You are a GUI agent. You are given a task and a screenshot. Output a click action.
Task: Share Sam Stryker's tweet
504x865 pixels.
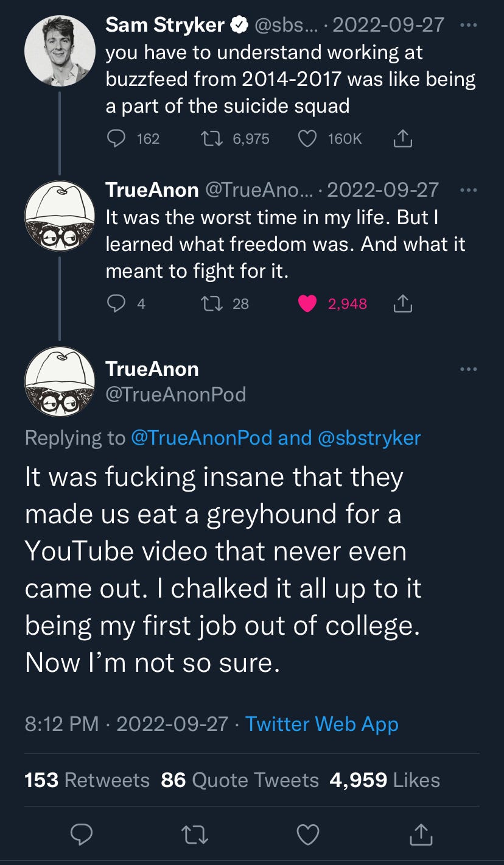coord(402,139)
